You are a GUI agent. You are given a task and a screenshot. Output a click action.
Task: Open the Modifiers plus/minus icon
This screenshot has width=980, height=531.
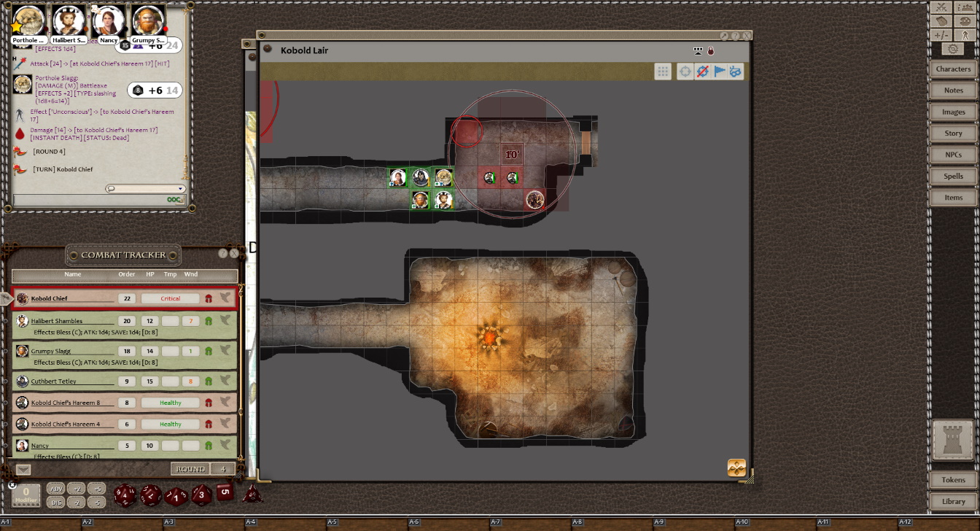tap(941, 35)
